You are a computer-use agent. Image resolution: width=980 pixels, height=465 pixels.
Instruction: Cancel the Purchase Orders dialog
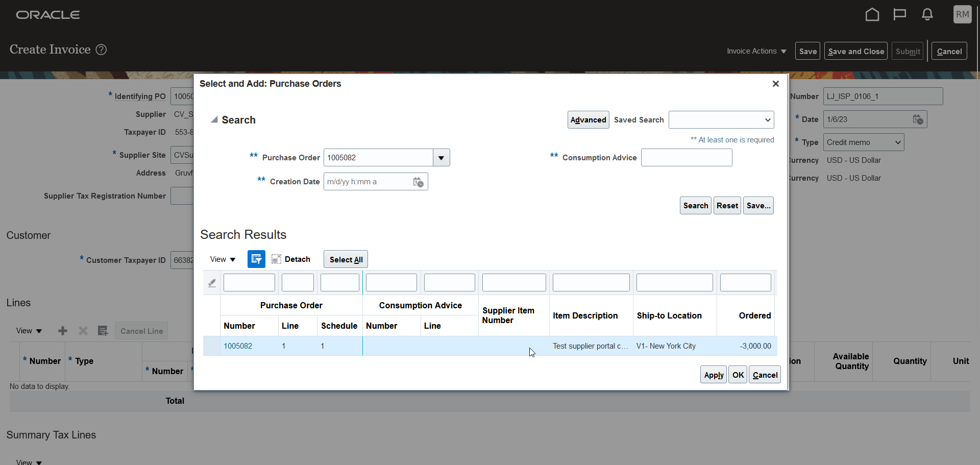click(x=765, y=375)
